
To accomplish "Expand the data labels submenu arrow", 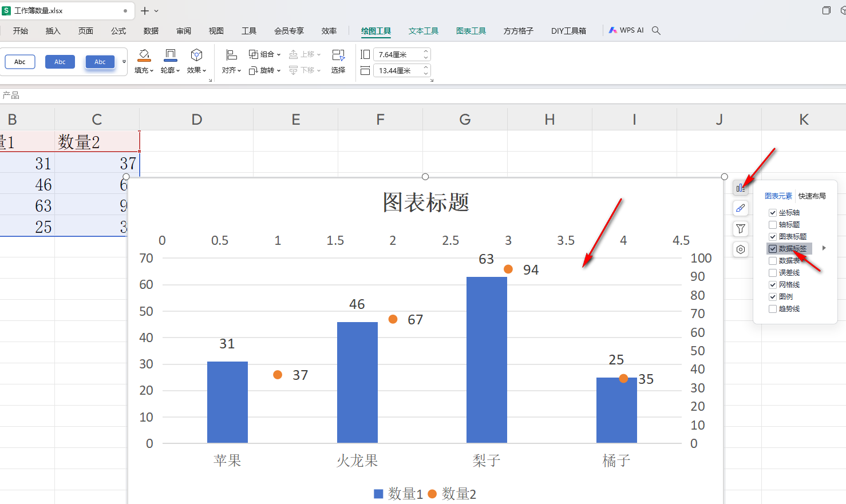I will (x=824, y=248).
